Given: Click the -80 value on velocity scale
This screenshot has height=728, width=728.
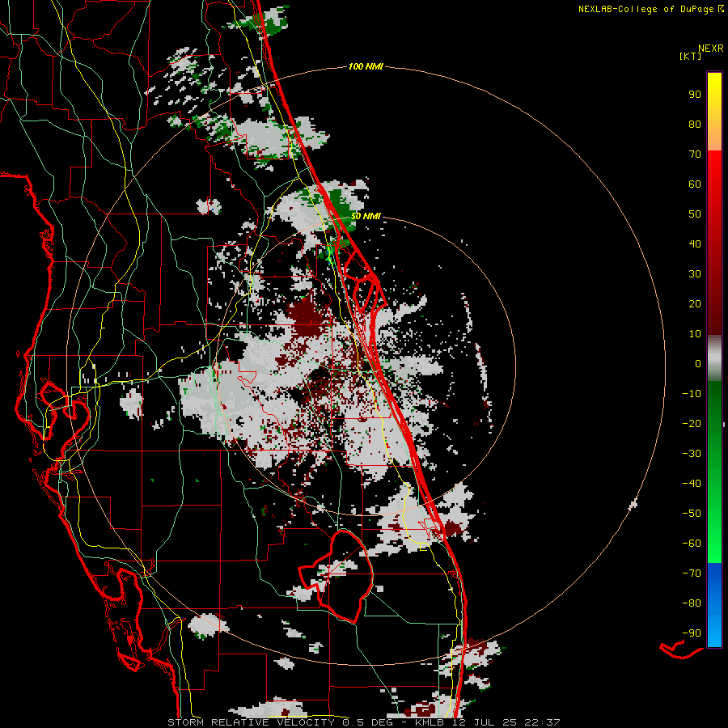Looking at the screenshot, I should pyautogui.click(x=692, y=603).
